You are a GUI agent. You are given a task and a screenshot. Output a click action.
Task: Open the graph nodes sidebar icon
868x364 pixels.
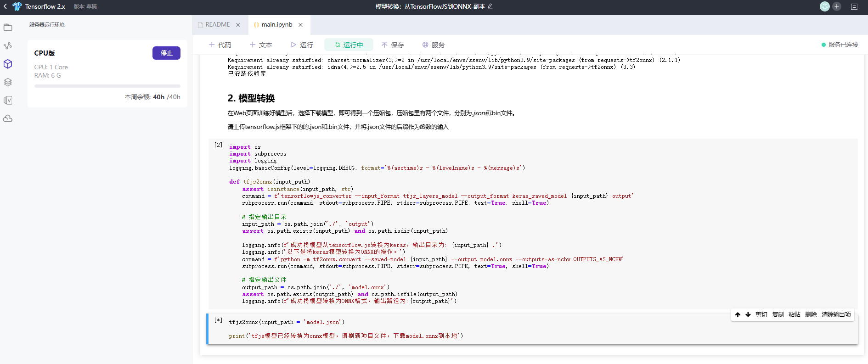coord(8,46)
